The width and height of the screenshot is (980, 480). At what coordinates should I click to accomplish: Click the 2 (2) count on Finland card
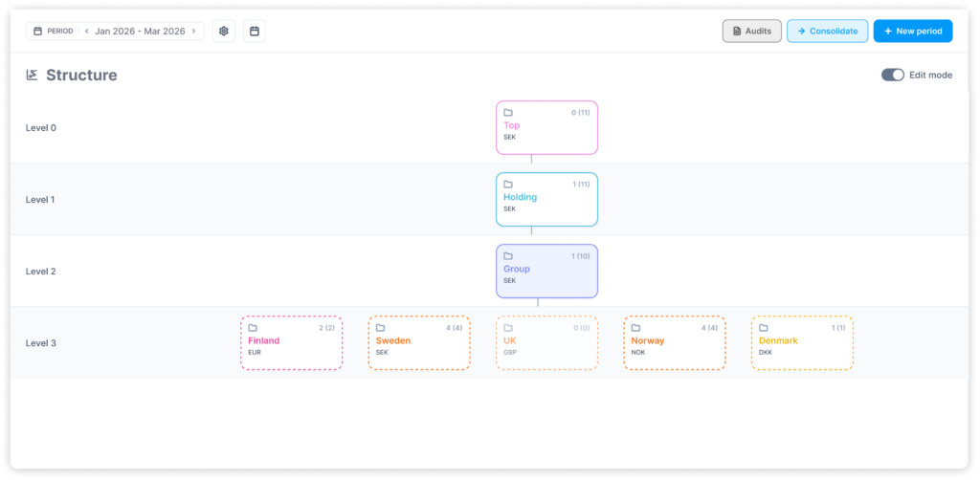point(327,328)
